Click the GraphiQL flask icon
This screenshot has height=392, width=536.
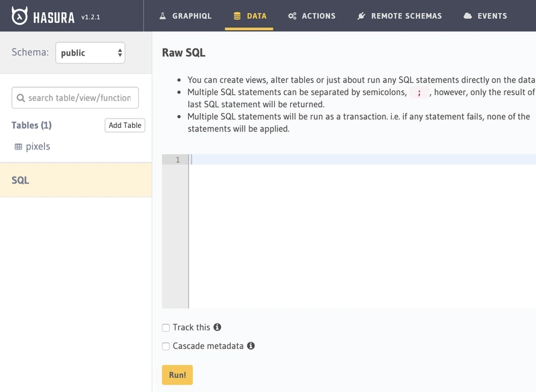coord(163,15)
